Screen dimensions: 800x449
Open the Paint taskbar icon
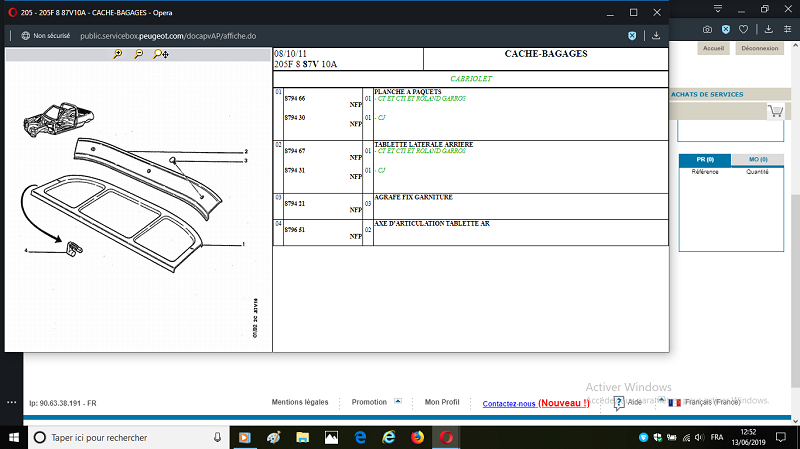click(273, 437)
